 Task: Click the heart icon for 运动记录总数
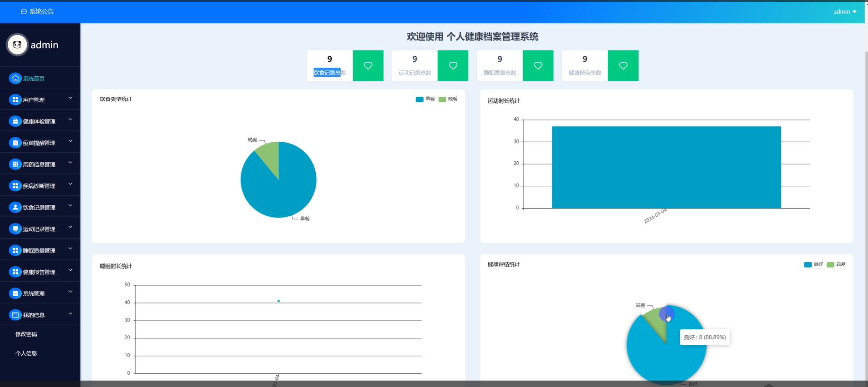pyautogui.click(x=453, y=66)
